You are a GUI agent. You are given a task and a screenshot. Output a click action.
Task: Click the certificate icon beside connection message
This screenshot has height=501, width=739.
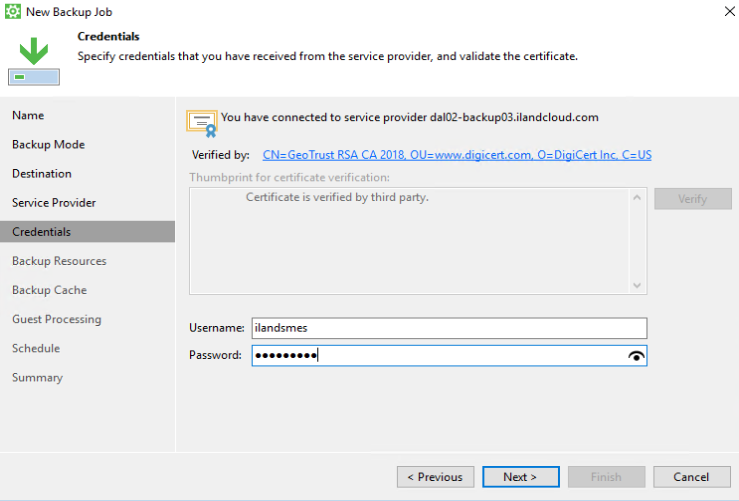(201, 122)
